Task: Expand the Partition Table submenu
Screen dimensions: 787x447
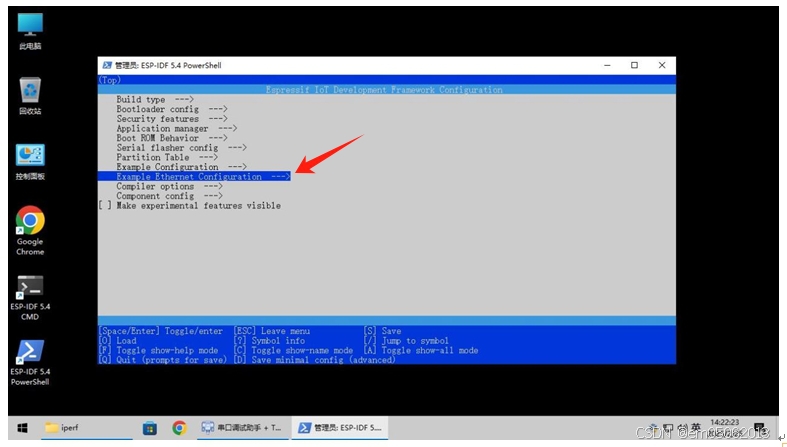Action: pos(167,158)
